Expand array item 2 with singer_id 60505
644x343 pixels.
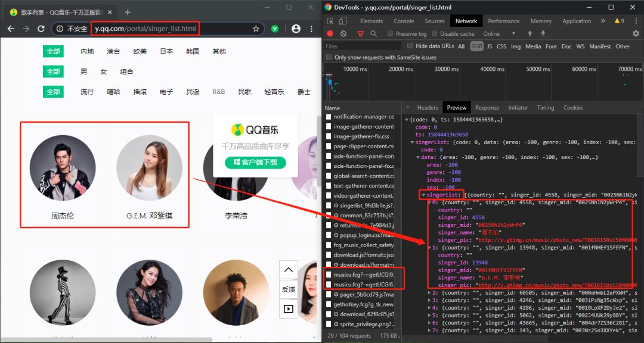(x=429, y=293)
